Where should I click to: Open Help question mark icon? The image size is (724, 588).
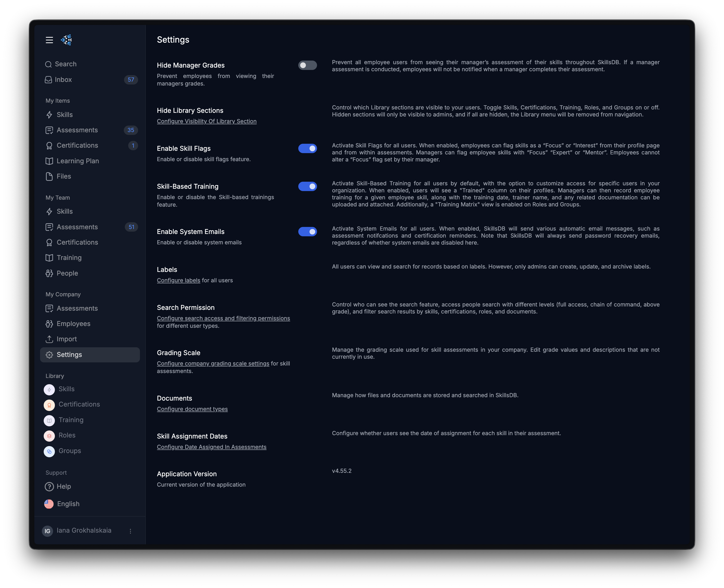click(49, 487)
